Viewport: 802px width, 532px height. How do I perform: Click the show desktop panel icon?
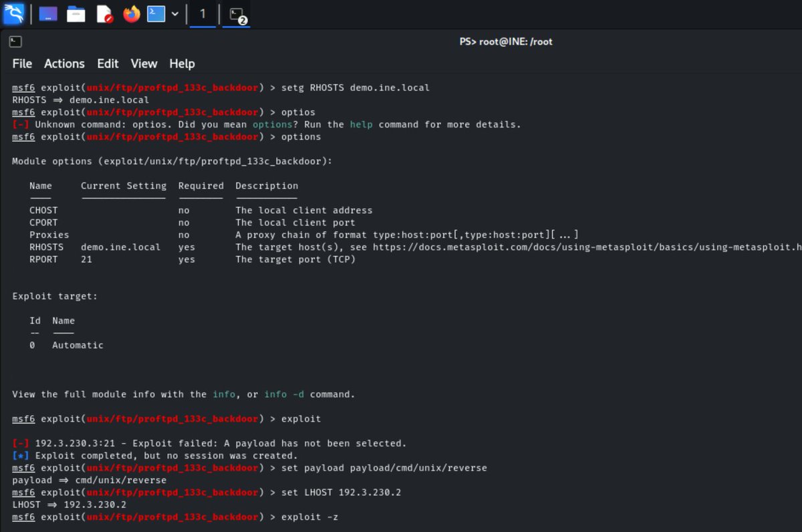48,14
